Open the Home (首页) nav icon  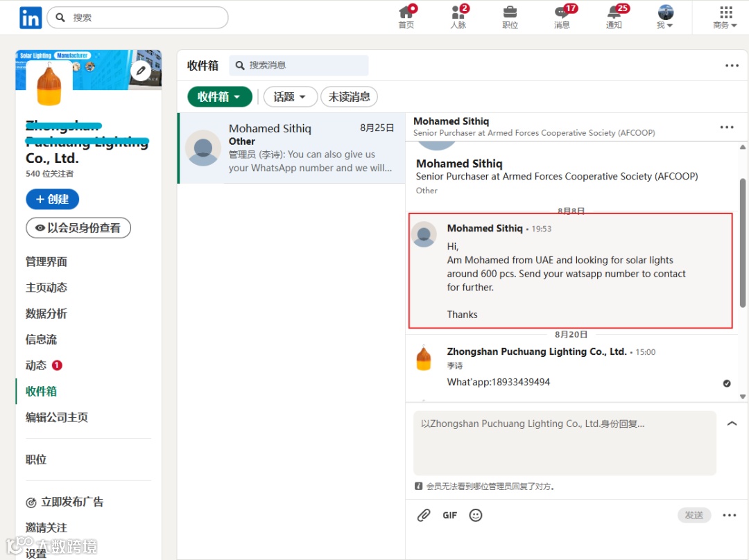pyautogui.click(x=407, y=17)
